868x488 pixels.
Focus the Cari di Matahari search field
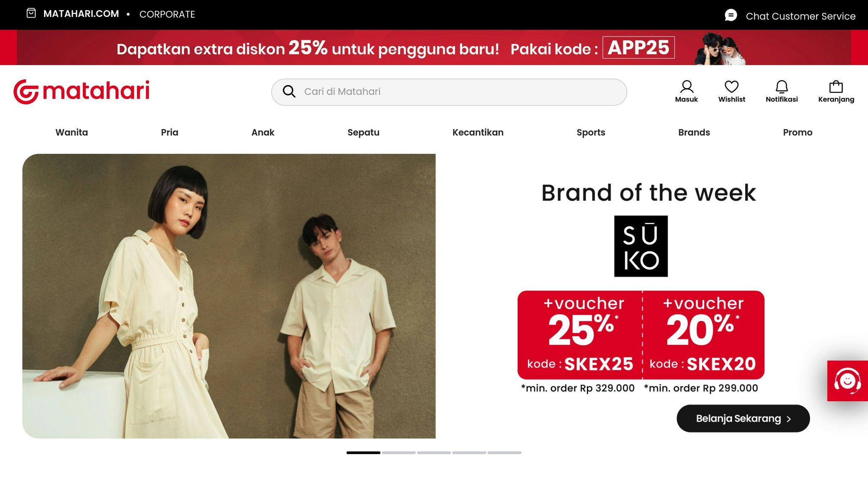point(449,92)
